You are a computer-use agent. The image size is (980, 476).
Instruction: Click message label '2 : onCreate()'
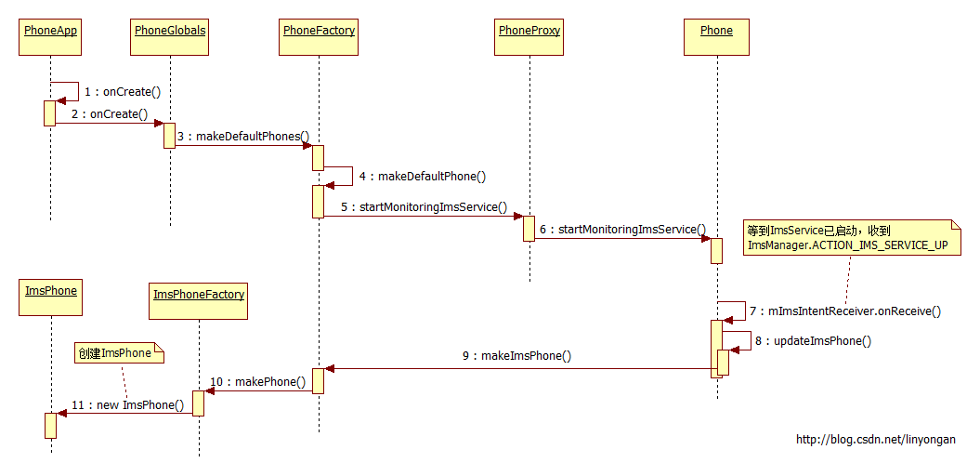(x=110, y=114)
